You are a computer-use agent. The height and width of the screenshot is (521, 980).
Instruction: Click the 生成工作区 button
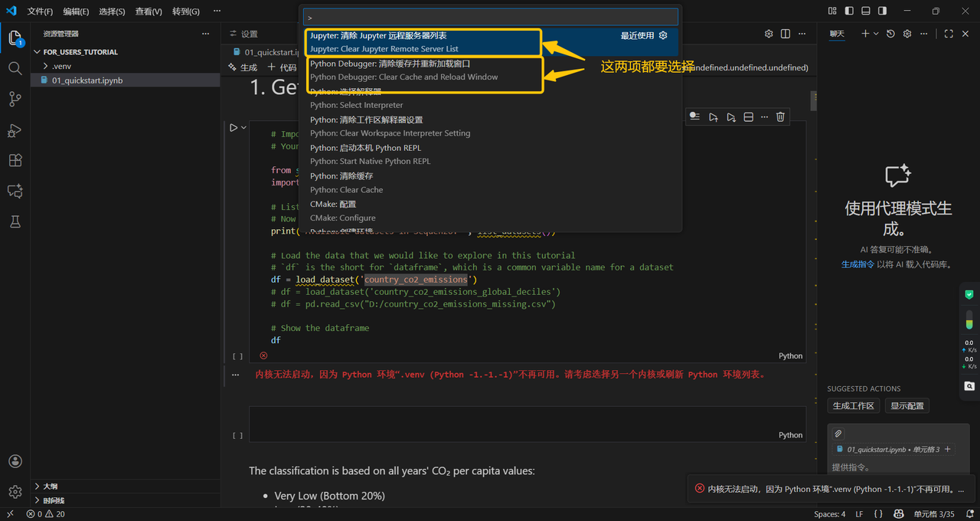853,405
